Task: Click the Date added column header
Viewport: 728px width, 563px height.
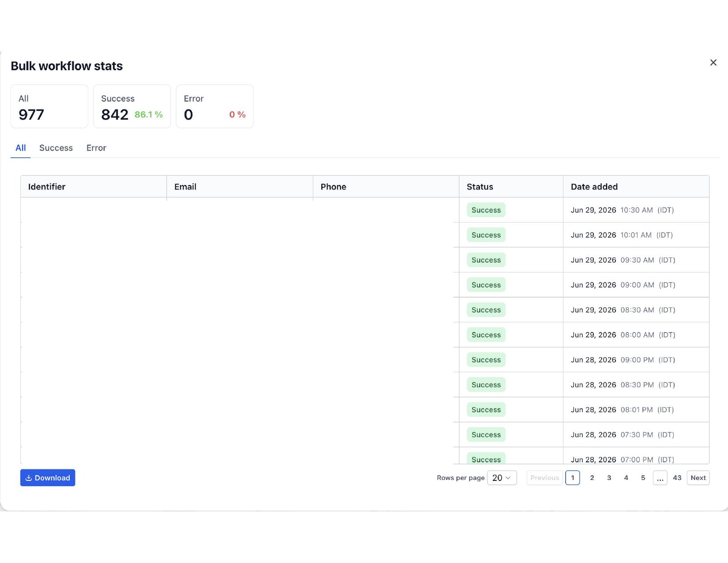Action: (x=636, y=187)
